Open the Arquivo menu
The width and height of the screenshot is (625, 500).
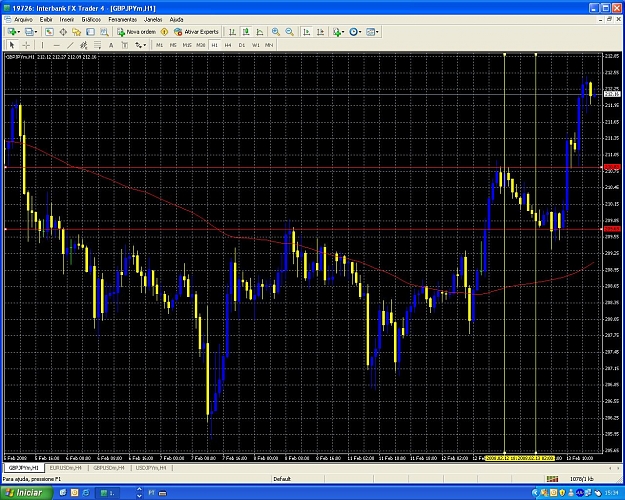coord(23,20)
